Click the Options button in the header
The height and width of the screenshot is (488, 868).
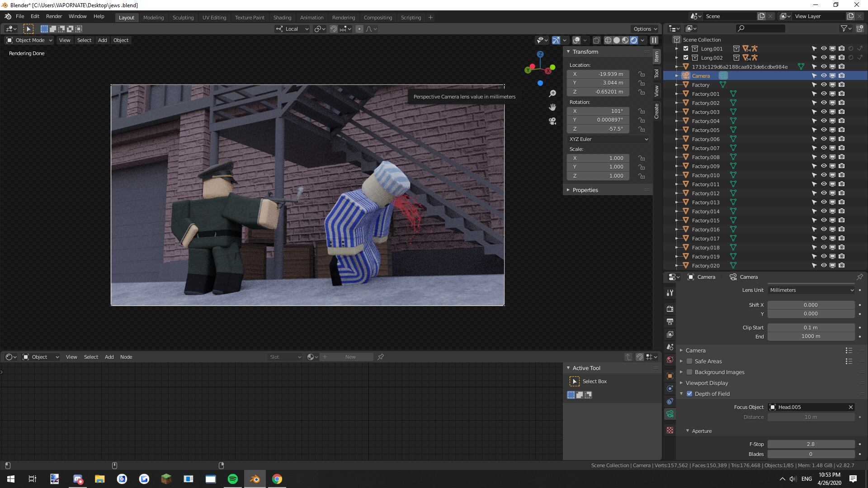click(x=645, y=29)
